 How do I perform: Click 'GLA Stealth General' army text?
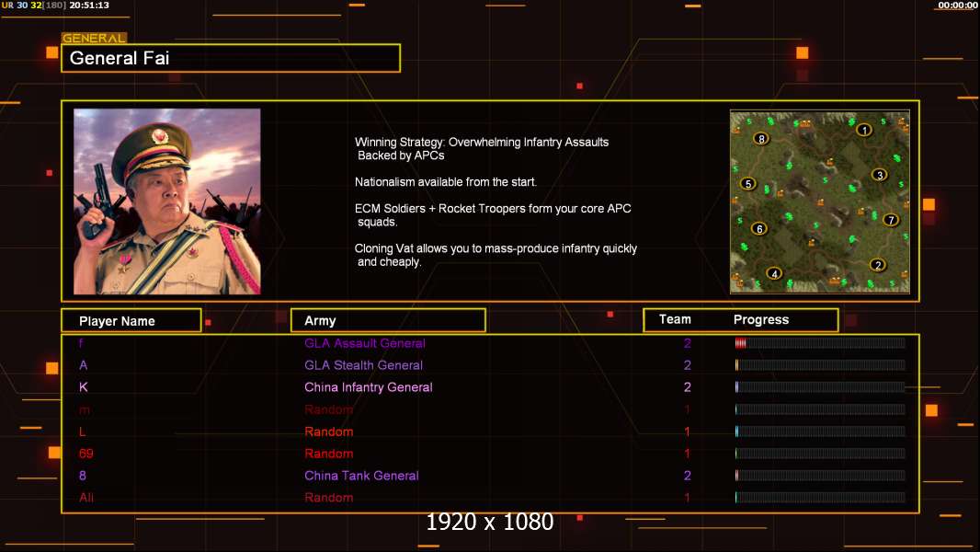(364, 365)
